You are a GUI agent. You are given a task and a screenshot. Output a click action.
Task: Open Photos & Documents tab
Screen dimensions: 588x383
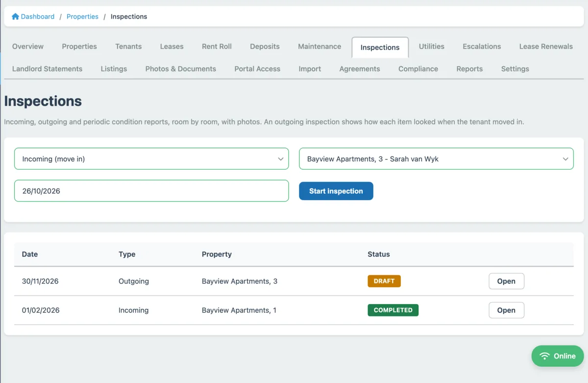pyautogui.click(x=180, y=69)
